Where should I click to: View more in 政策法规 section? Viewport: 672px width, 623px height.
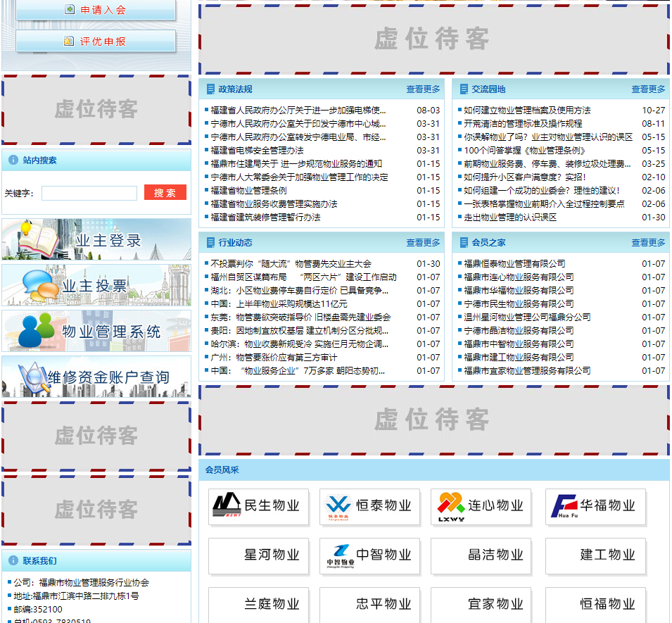tap(423, 89)
